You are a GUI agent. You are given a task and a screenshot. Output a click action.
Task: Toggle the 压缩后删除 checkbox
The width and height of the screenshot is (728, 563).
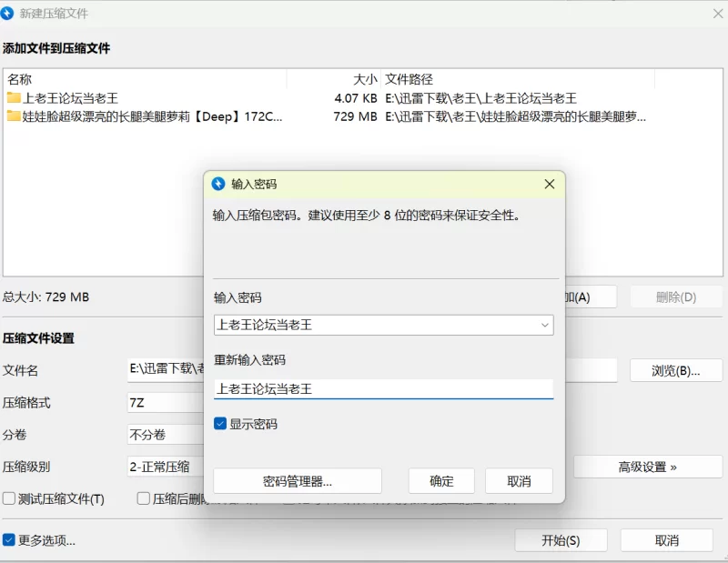point(144,498)
